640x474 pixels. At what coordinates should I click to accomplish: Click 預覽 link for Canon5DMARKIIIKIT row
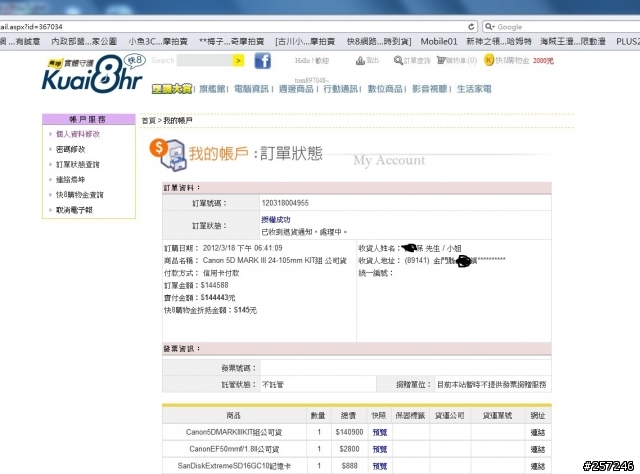point(380,432)
